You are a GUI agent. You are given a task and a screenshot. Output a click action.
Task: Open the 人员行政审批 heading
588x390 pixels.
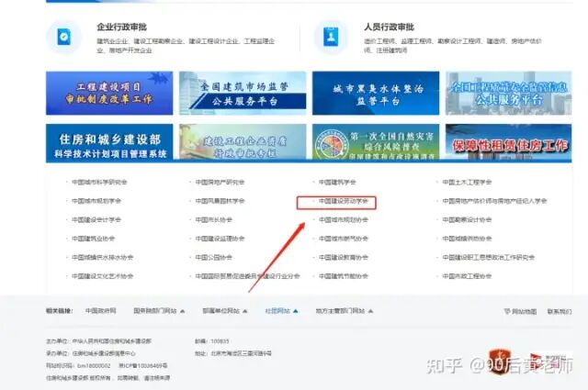tap(389, 27)
